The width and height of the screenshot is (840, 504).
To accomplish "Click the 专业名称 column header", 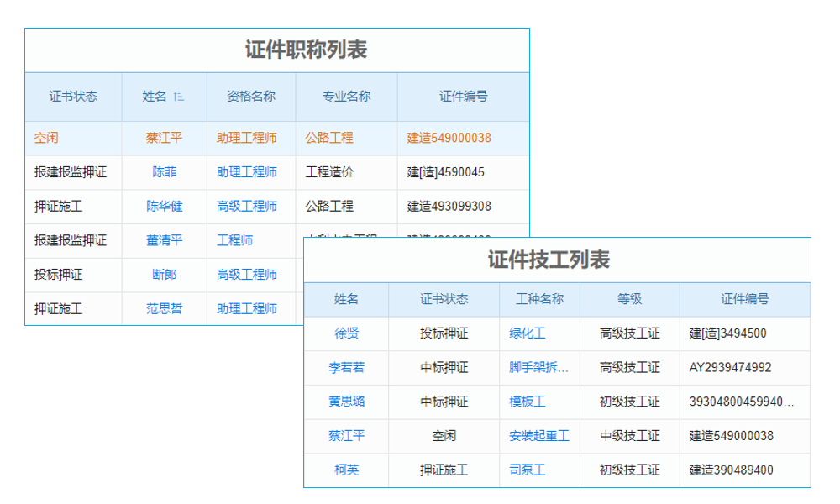I will (349, 97).
